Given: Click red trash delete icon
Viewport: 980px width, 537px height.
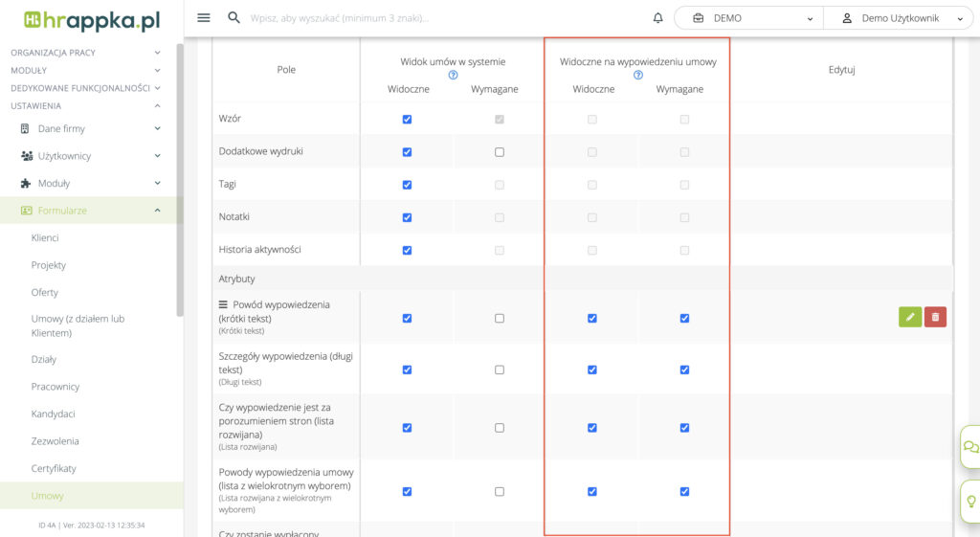Looking at the screenshot, I should click(935, 317).
